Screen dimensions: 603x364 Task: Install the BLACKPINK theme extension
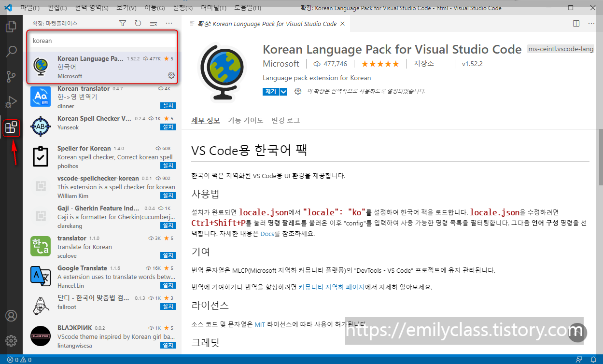point(168,345)
